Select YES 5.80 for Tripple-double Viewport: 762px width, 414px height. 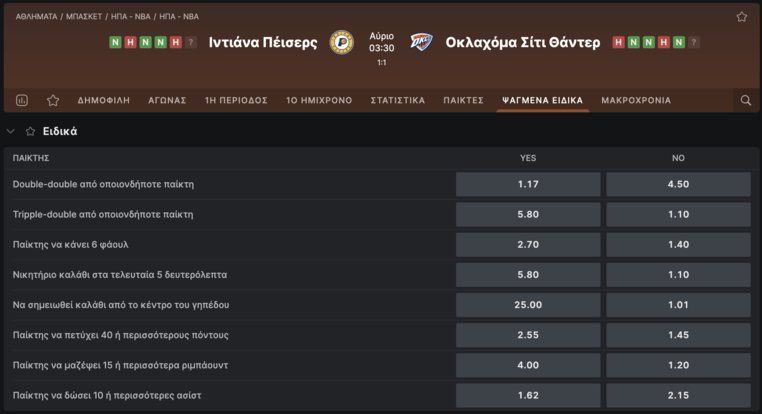coord(528,214)
